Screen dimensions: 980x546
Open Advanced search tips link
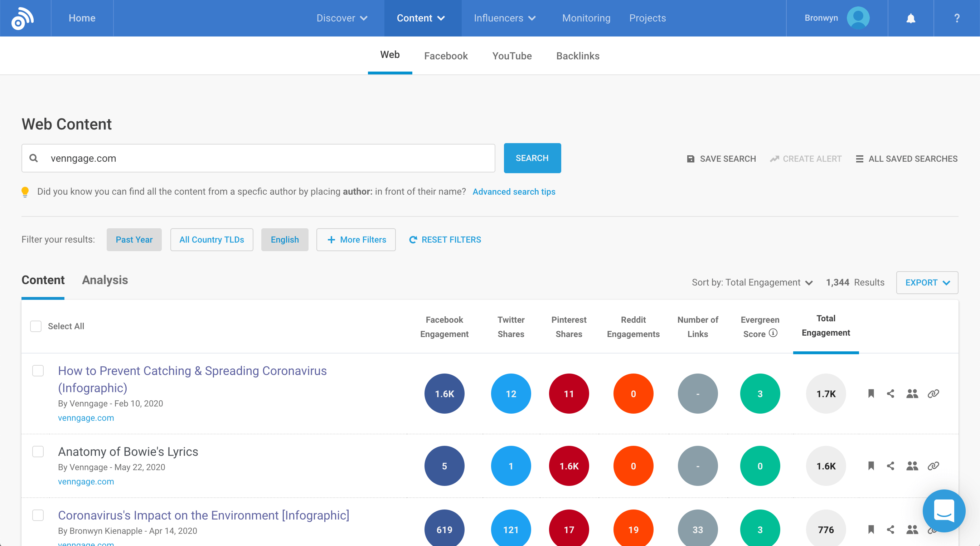pos(514,192)
